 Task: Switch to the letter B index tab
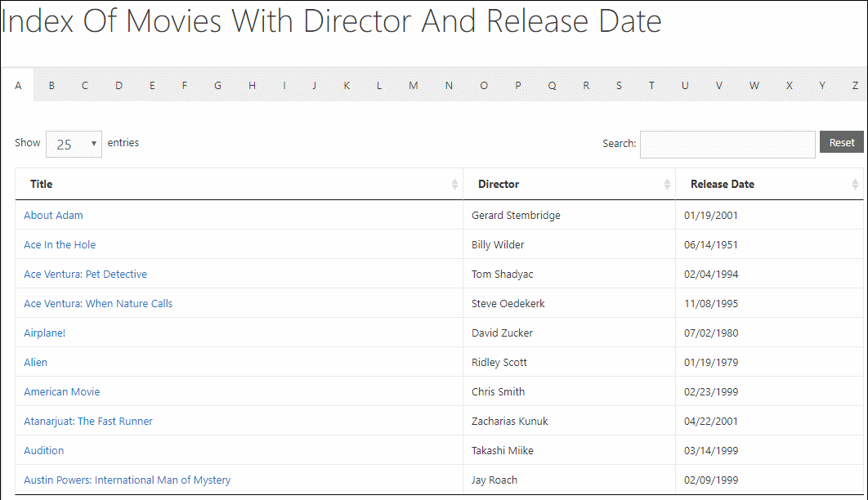pyautogui.click(x=51, y=85)
